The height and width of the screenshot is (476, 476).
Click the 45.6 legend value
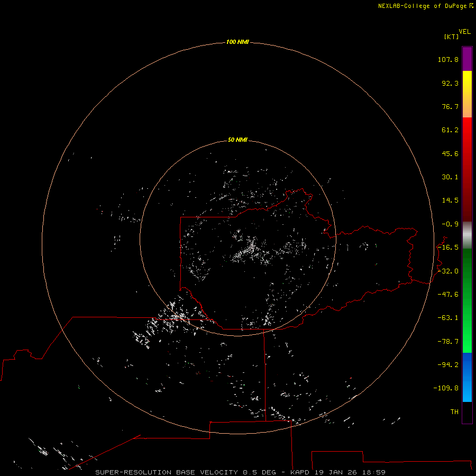[x=450, y=153]
